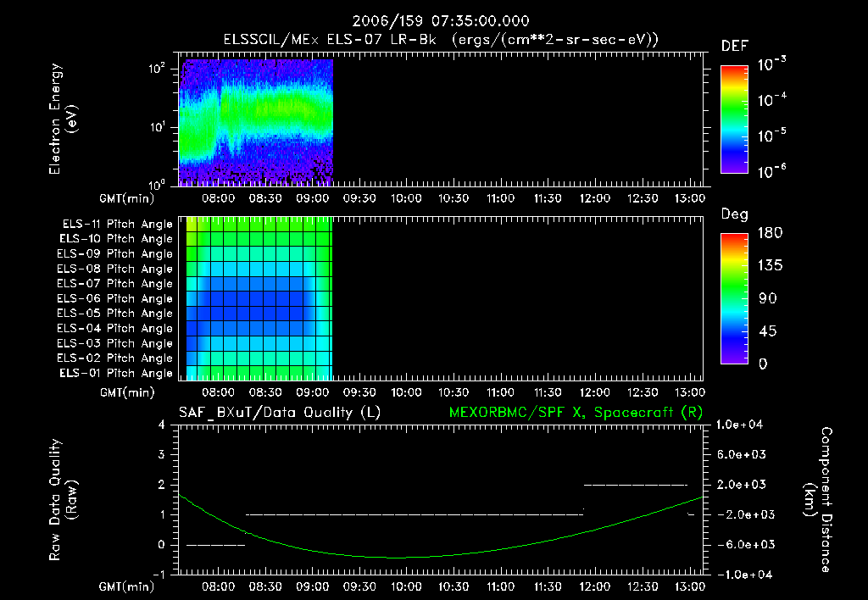Viewport: 868px width, 600px height.
Task: Click the GMT(min) label below the bottom plot
Action: pyautogui.click(x=127, y=586)
